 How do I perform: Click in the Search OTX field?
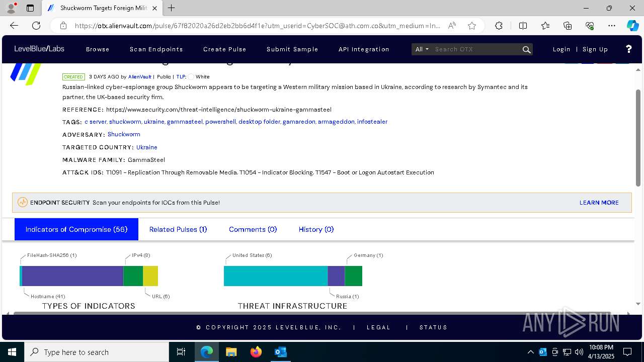(x=476, y=49)
